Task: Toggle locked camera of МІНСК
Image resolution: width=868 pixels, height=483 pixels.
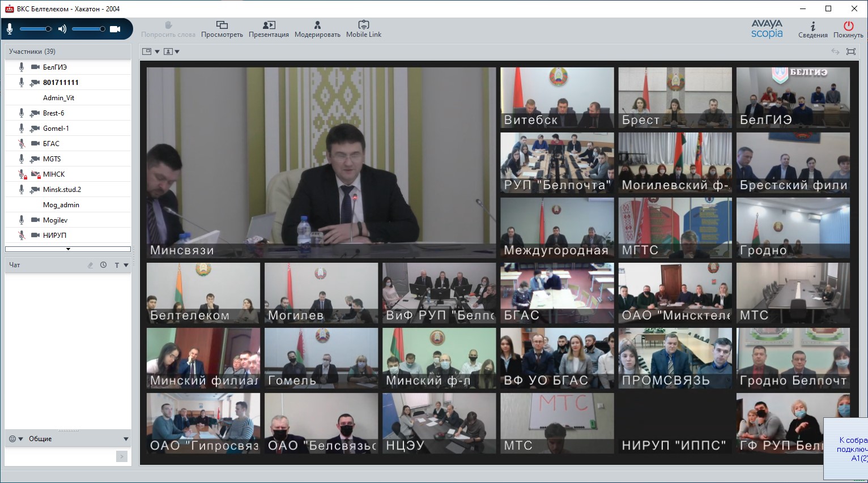Action: (x=36, y=174)
